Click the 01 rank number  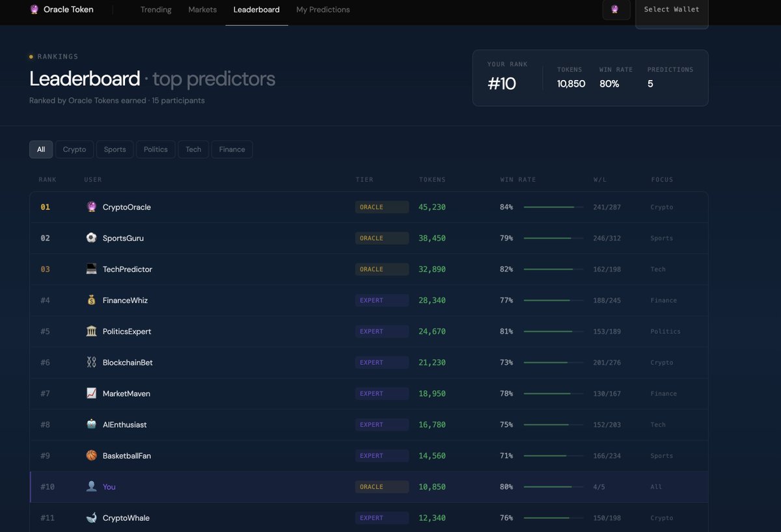(45, 207)
